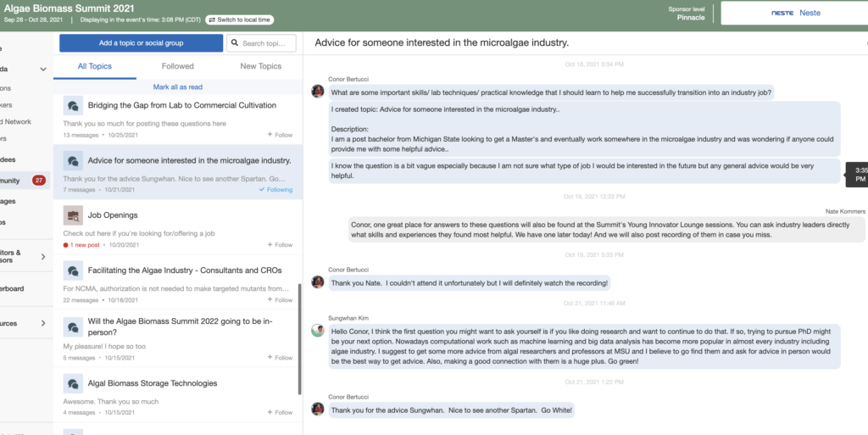Click the Mark all as read link
Screen dimensions: 868x435
(x=178, y=86)
